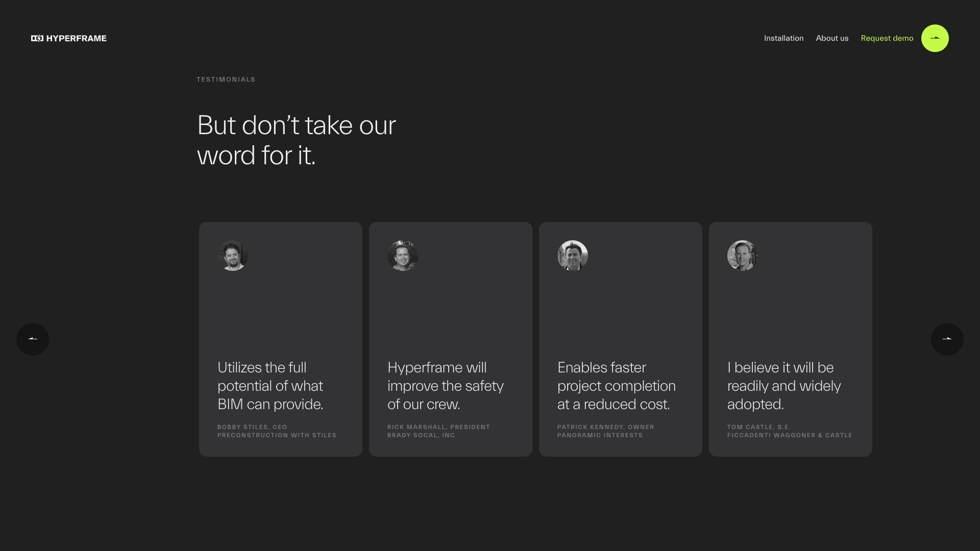Select the quote "Enables faster project completion at a reduced cost."
This screenshot has height=551, width=980.
[617, 386]
